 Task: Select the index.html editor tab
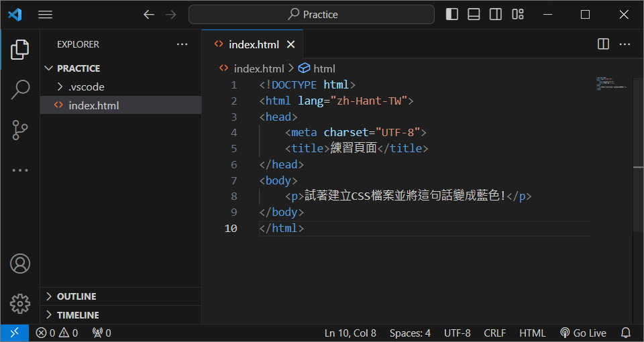tap(254, 44)
